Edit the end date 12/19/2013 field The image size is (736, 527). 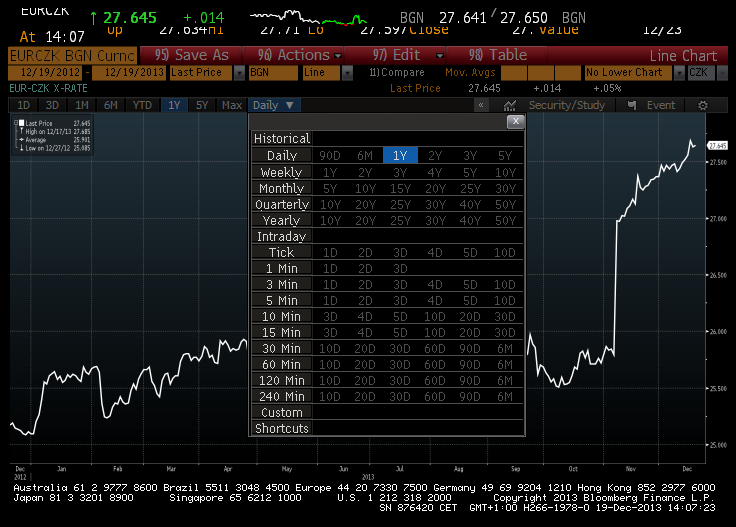[x=129, y=73]
